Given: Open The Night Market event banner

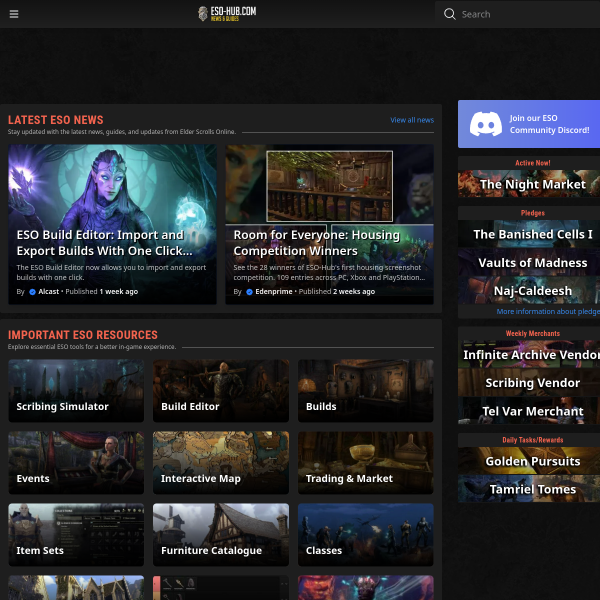Looking at the screenshot, I should [x=529, y=184].
